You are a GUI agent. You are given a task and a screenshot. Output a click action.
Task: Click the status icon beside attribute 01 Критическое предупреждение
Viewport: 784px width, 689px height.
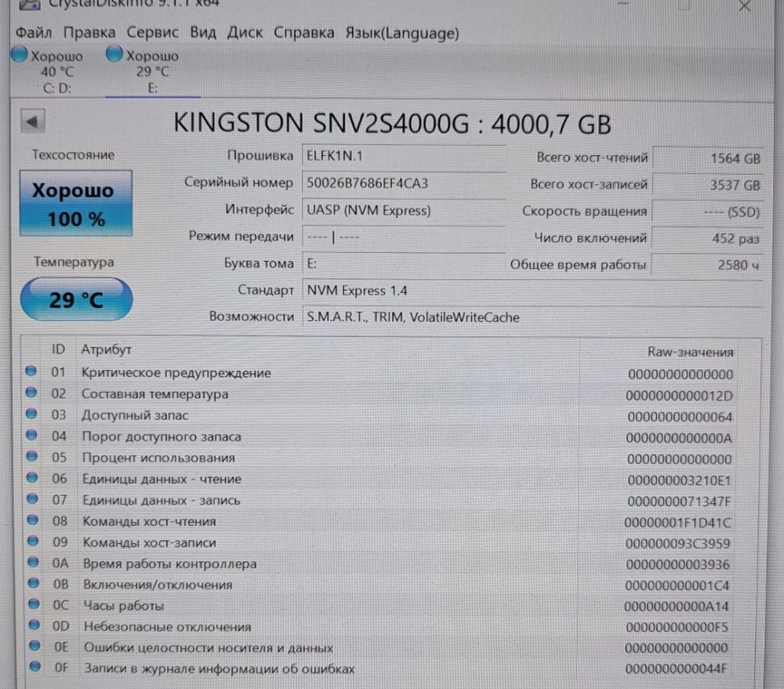click(31, 372)
